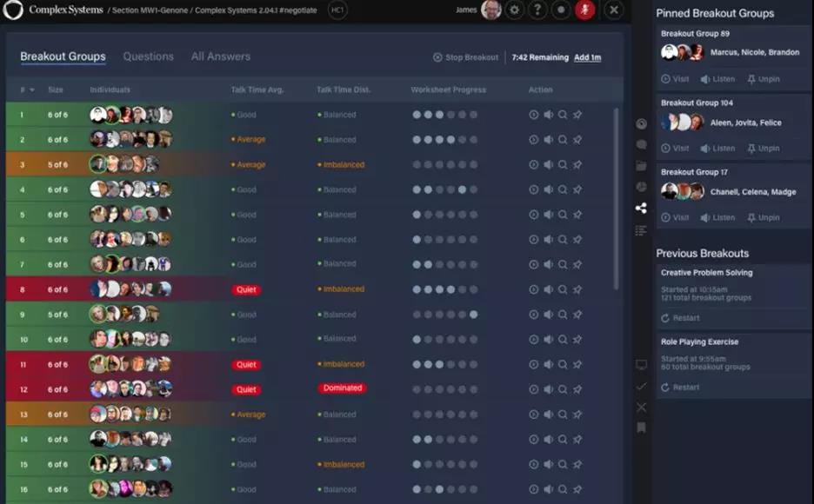
Task: Click the checkmark icon in side strip
Action: click(x=641, y=387)
